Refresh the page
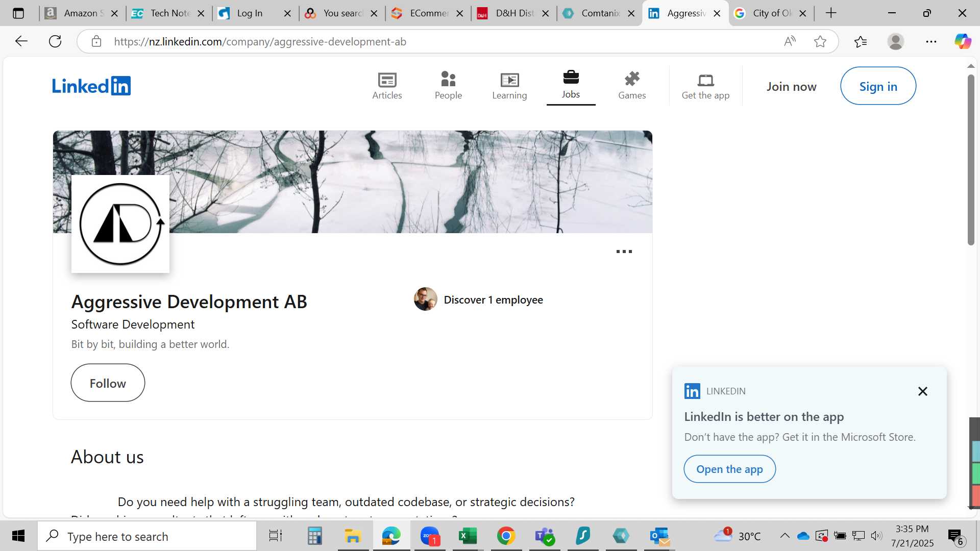The image size is (980, 551). coord(55,41)
